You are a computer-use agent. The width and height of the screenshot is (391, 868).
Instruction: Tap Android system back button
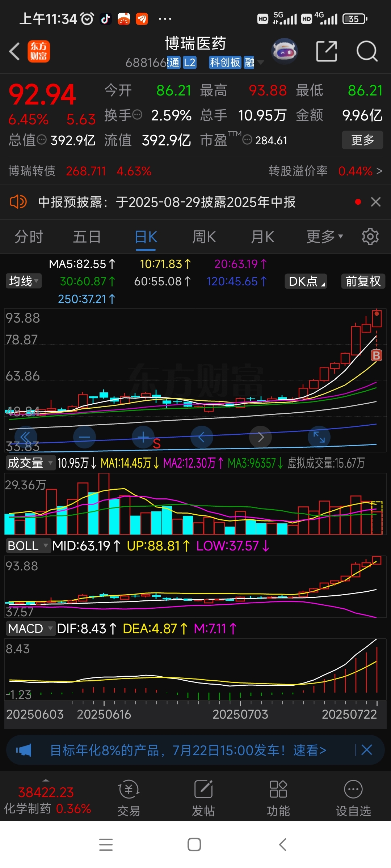click(x=283, y=844)
